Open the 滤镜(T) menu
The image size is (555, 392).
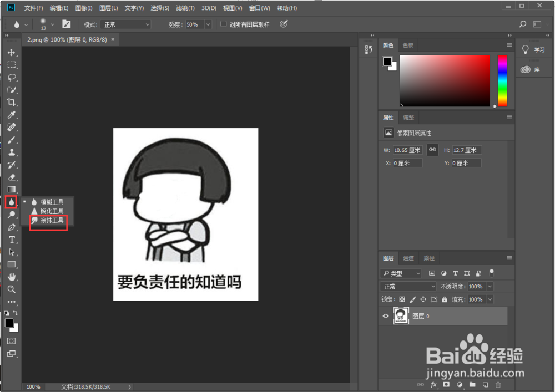pyautogui.click(x=185, y=8)
